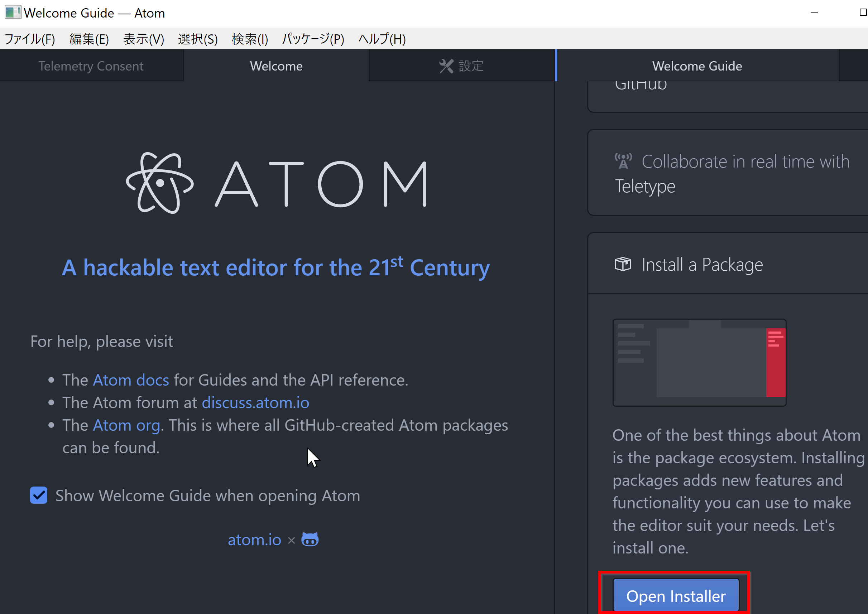Click the hackable text editor tagline
The width and height of the screenshot is (868, 614).
[276, 268]
